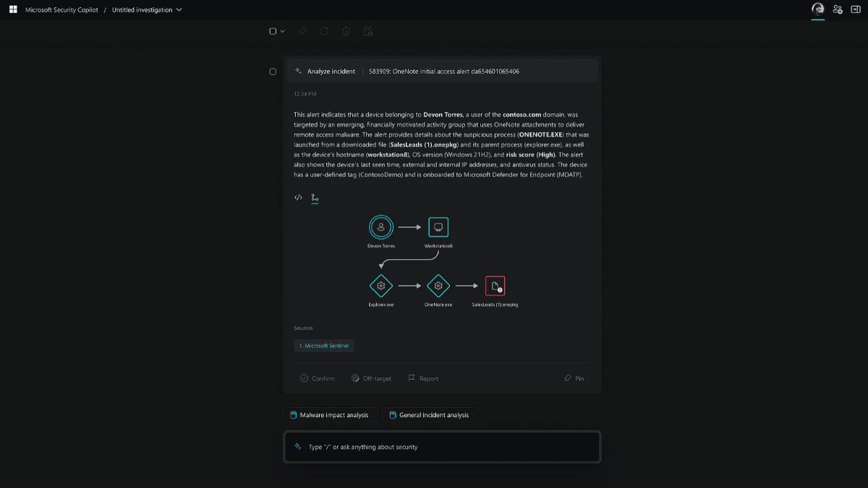The height and width of the screenshot is (488, 868).
Task: Open the Untitled investigation dropdown
Action: tap(147, 9)
